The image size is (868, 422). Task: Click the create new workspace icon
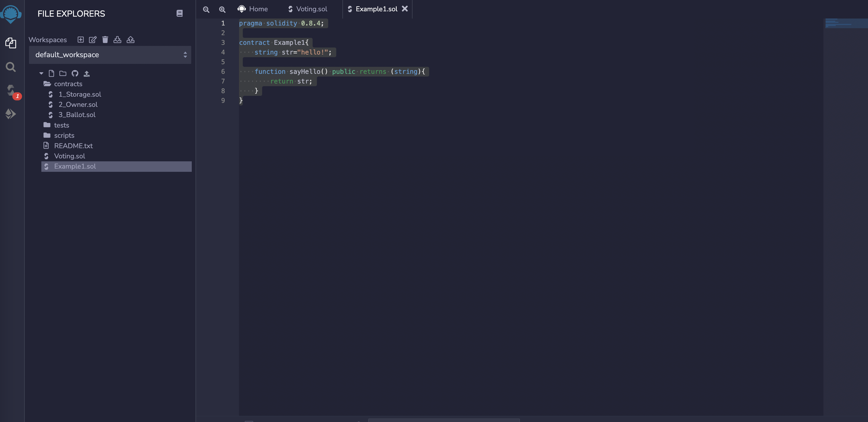[x=81, y=40]
